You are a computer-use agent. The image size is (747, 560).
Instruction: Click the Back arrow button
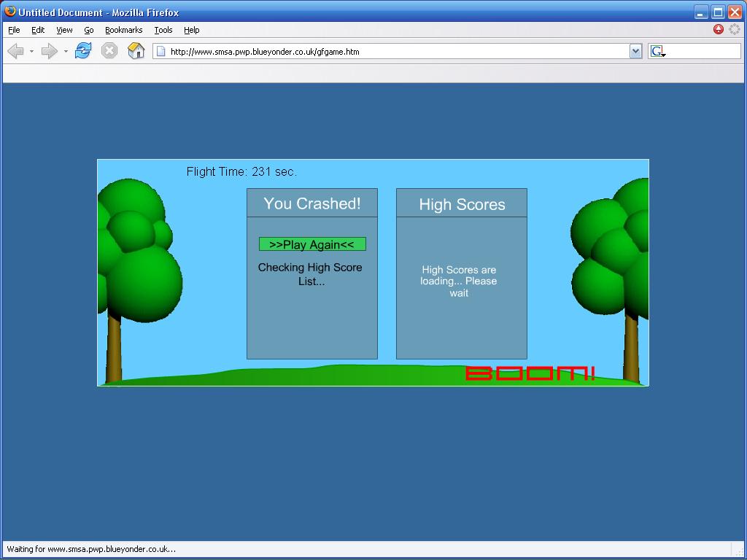[16, 51]
